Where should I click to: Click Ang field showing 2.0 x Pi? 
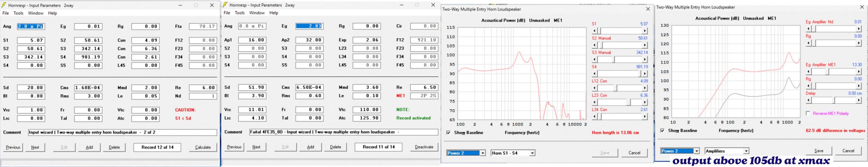(31, 26)
